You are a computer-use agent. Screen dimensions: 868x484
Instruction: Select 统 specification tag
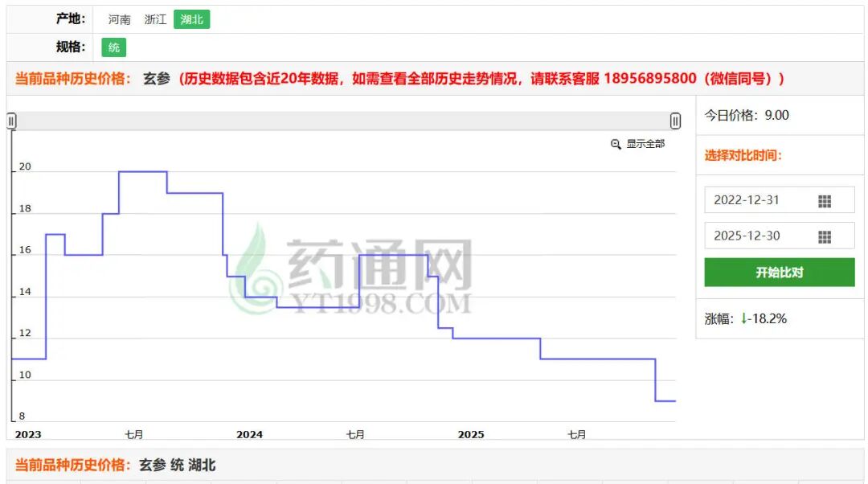click(x=114, y=47)
